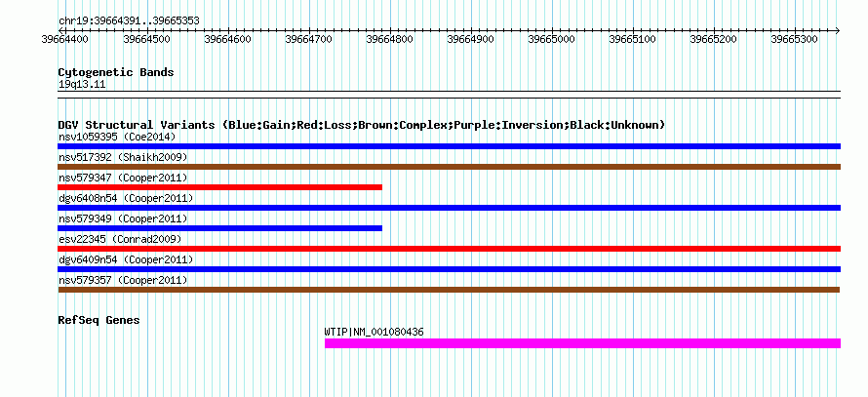Select the blue gain bar for dgv6408n54

tap(449, 208)
